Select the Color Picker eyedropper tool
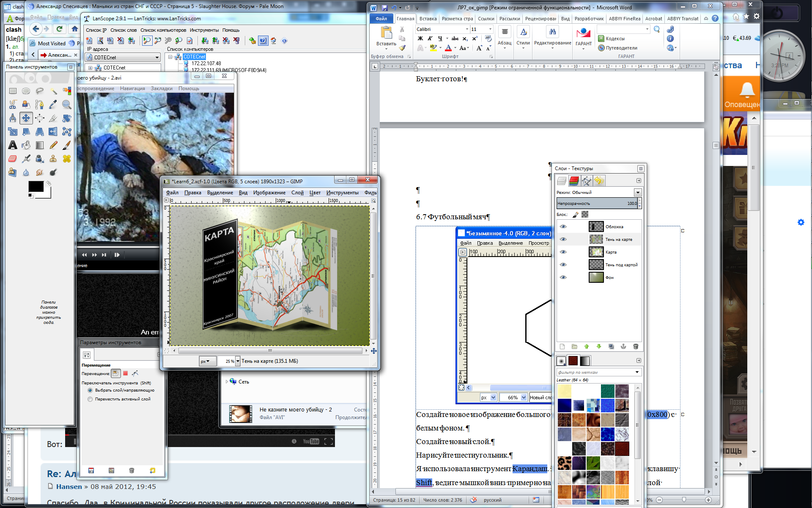The height and width of the screenshot is (508, 812). [x=53, y=105]
